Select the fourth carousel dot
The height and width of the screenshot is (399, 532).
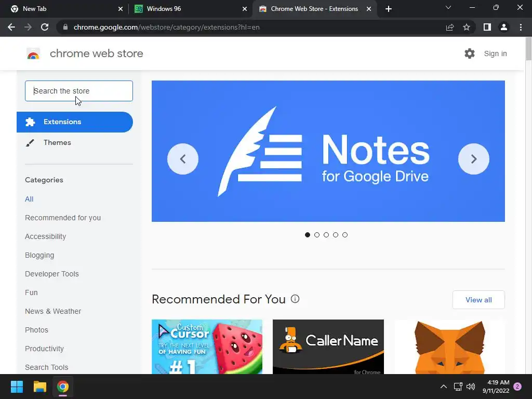click(x=336, y=235)
